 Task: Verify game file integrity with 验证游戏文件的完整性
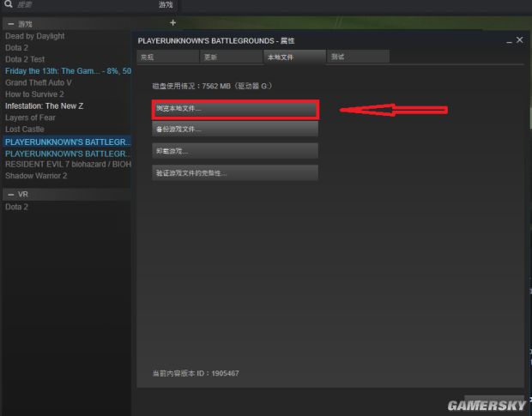[x=235, y=172]
